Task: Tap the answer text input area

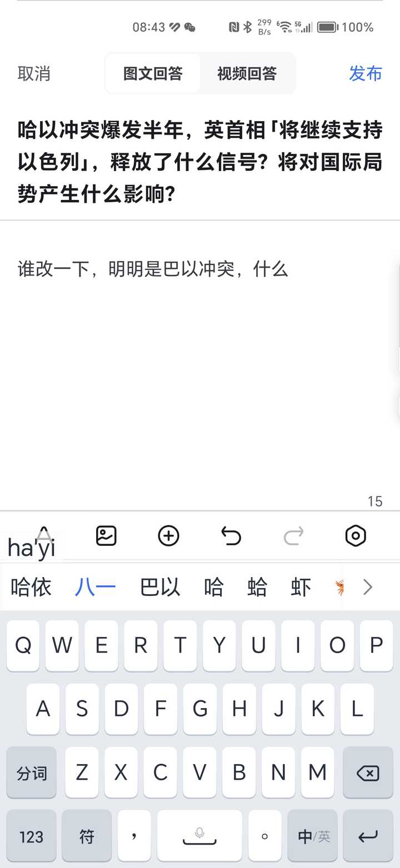Action: click(200, 367)
